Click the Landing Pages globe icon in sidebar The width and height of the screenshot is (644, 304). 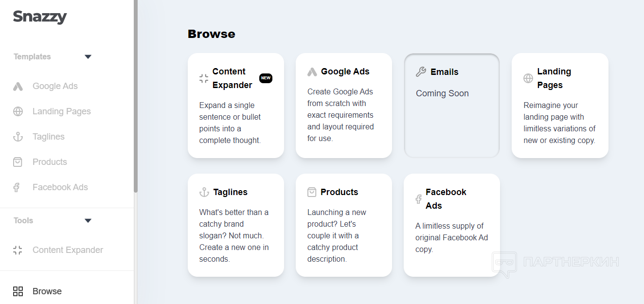tap(18, 111)
